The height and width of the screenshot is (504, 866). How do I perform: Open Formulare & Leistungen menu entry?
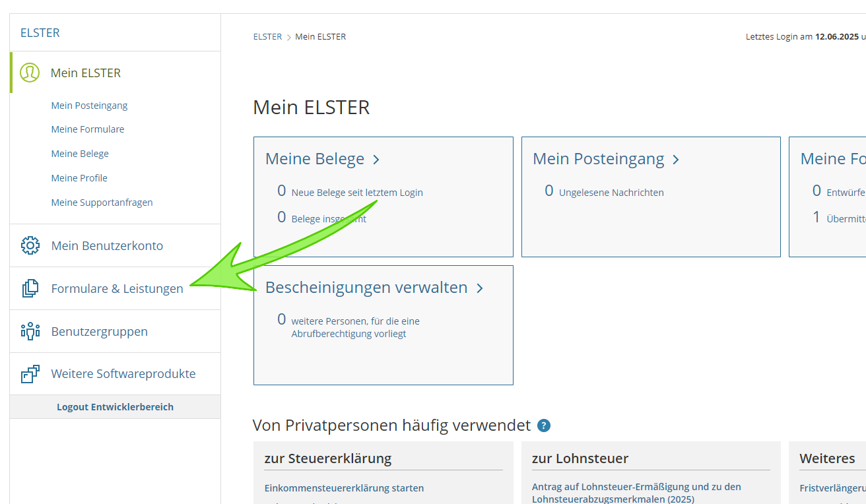pyautogui.click(x=117, y=288)
